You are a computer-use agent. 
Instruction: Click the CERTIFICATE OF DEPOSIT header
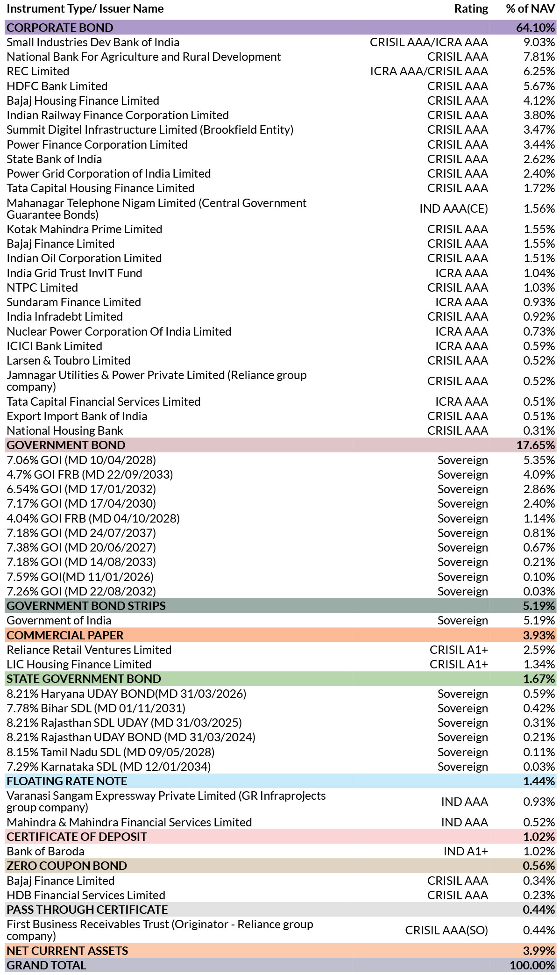(x=280, y=837)
